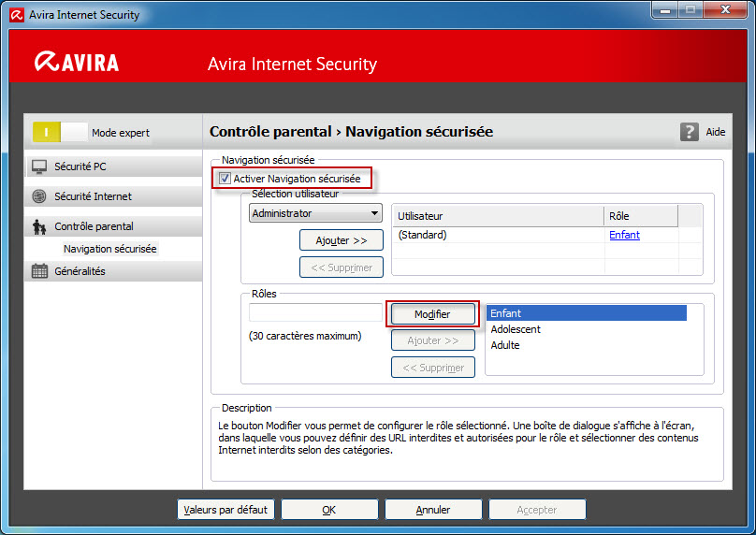Click the Enfant role link
This screenshot has height=535, width=756.
click(x=624, y=235)
